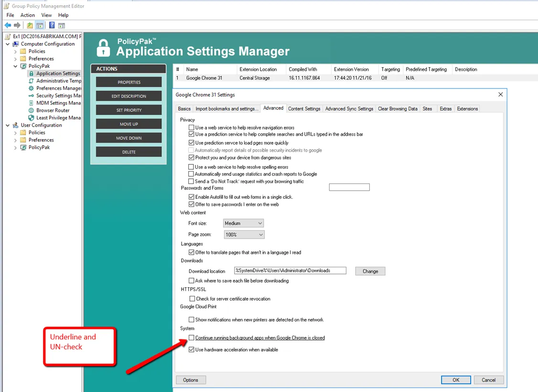Open the Page zoom dropdown
Viewport: 538px width, 392px height.
[x=244, y=235]
